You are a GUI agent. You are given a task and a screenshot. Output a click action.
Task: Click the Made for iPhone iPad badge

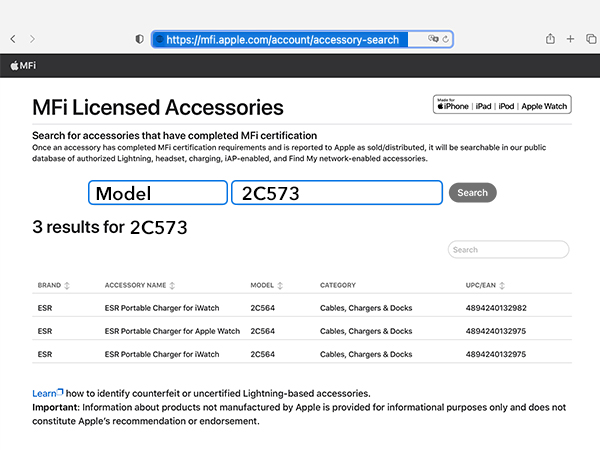[502, 104]
